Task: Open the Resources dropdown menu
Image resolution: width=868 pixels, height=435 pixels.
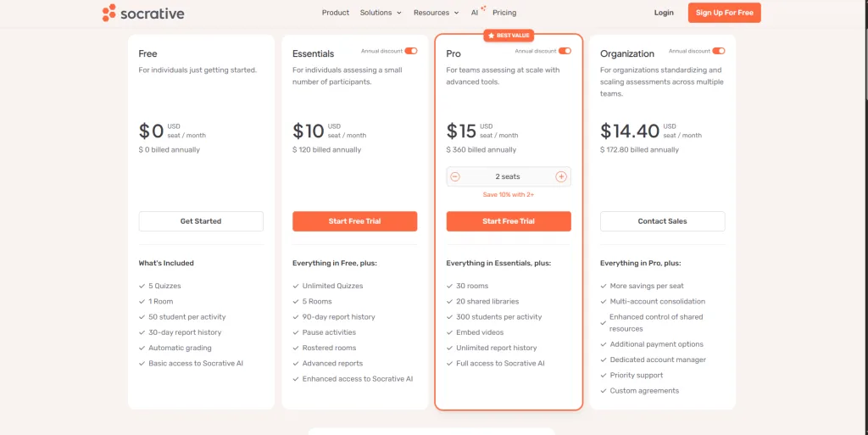Action: coord(436,13)
